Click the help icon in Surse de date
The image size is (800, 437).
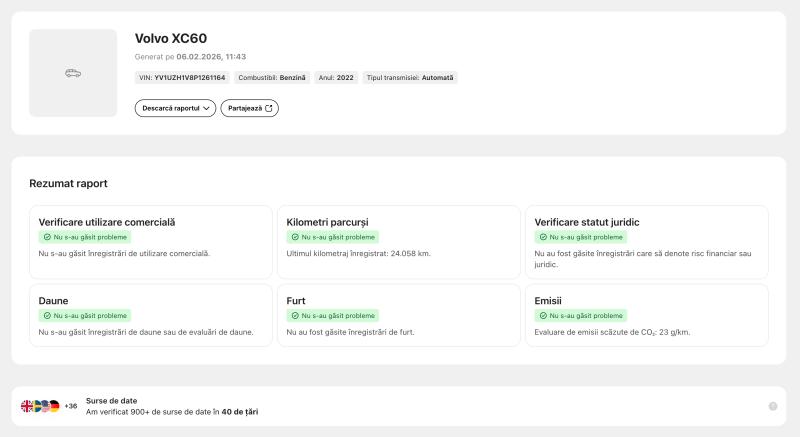(x=773, y=406)
